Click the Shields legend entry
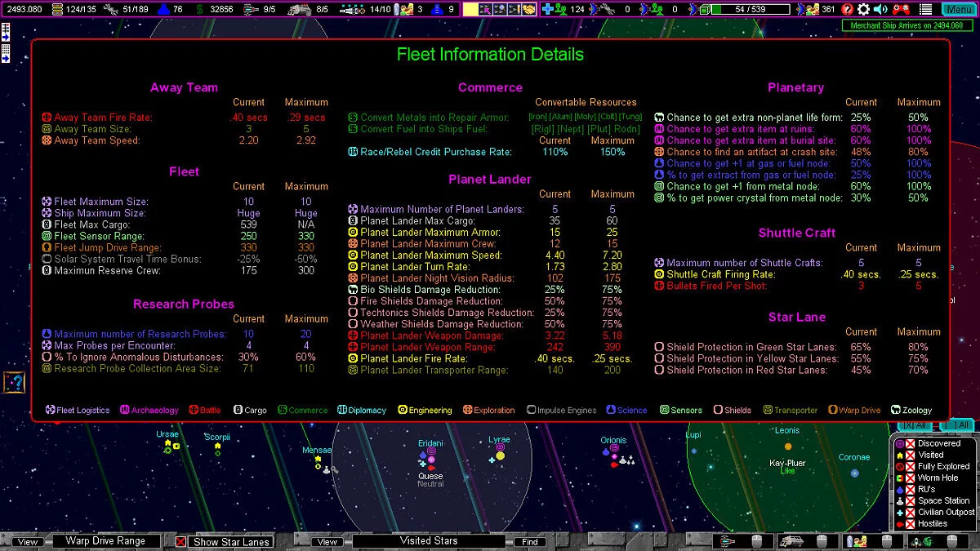980x551 pixels. coord(732,411)
